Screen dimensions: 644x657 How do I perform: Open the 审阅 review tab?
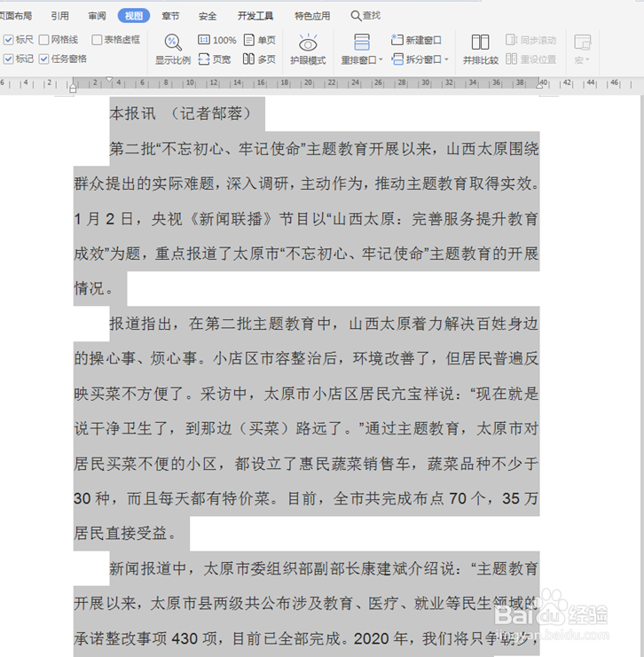point(97,16)
